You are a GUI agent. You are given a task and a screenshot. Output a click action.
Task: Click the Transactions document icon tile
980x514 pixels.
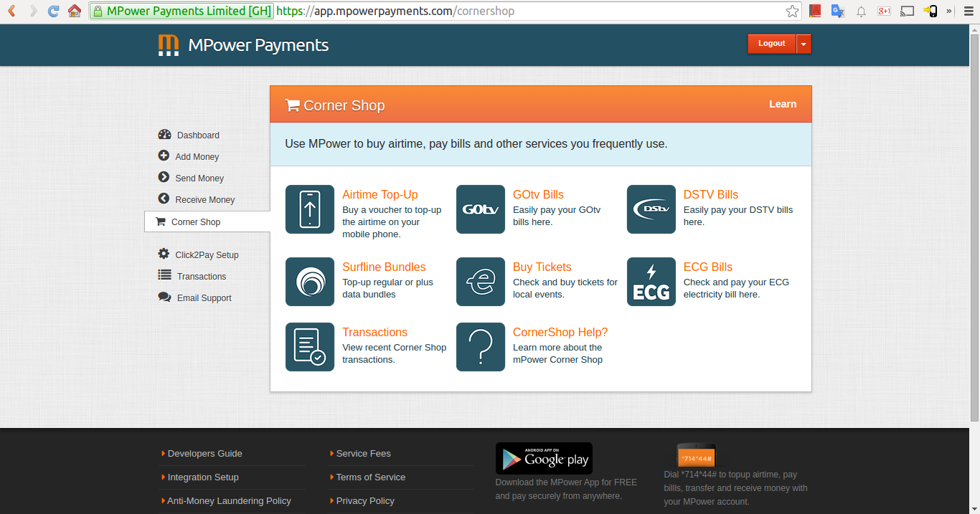(309, 347)
